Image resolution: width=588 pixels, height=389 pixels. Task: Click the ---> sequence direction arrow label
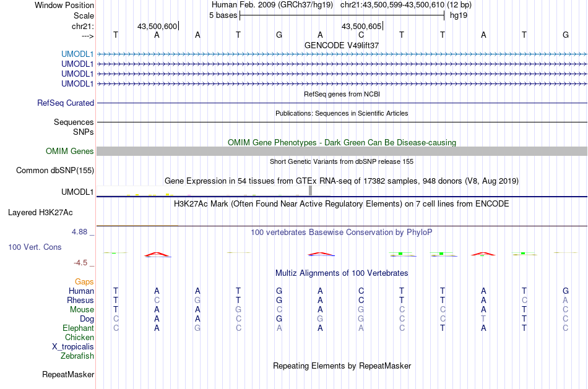tap(87, 36)
